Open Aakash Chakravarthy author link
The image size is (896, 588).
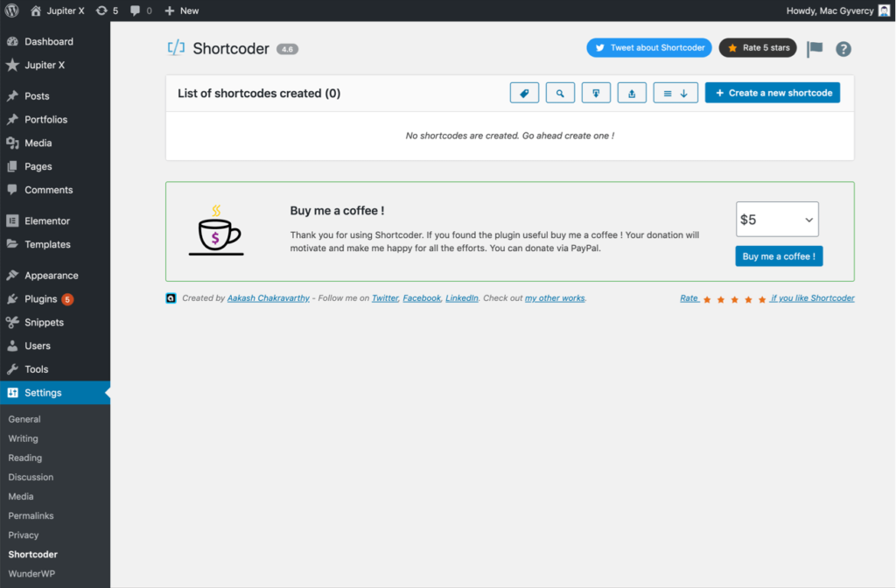pos(269,297)
